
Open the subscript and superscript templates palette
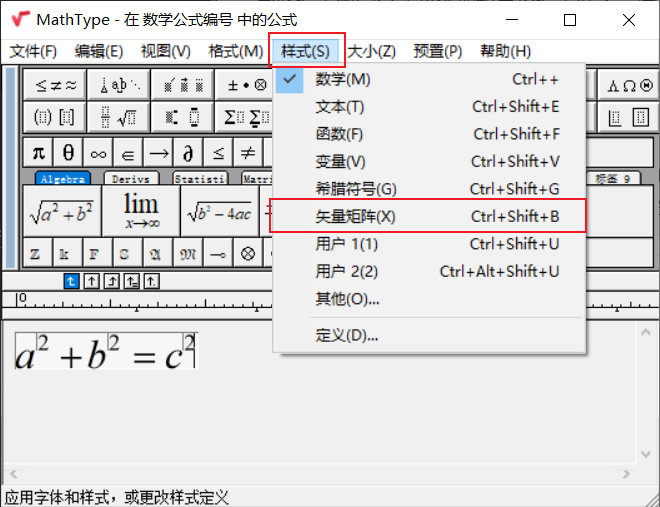(183, 117)
